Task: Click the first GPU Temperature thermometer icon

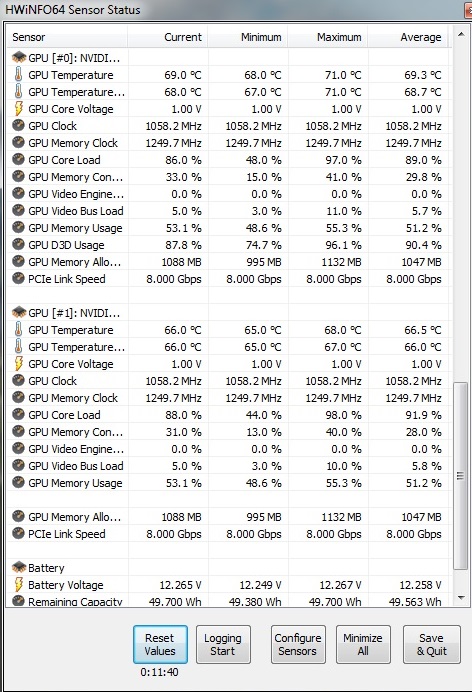Action: pos(18,75)
